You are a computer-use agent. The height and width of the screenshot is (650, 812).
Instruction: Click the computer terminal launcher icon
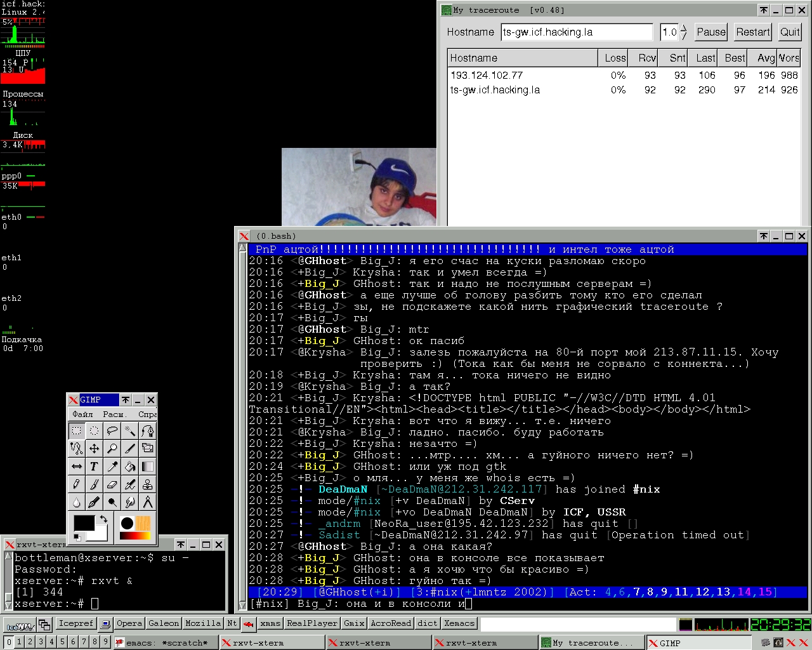coord(106,625)
